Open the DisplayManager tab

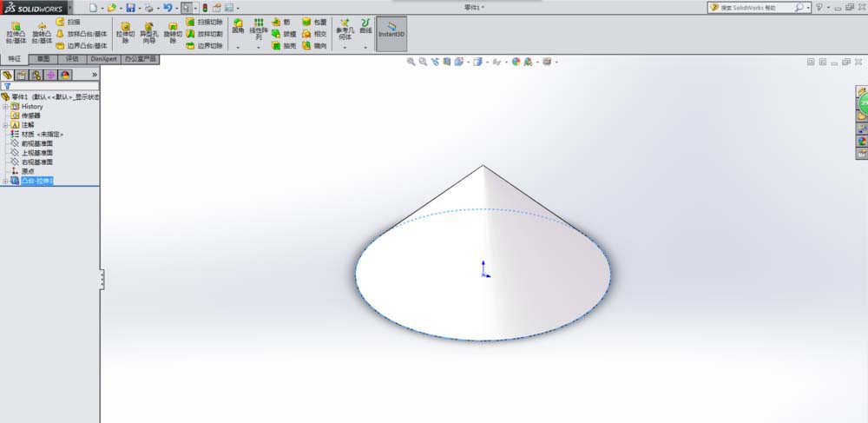tap(65, 75)
